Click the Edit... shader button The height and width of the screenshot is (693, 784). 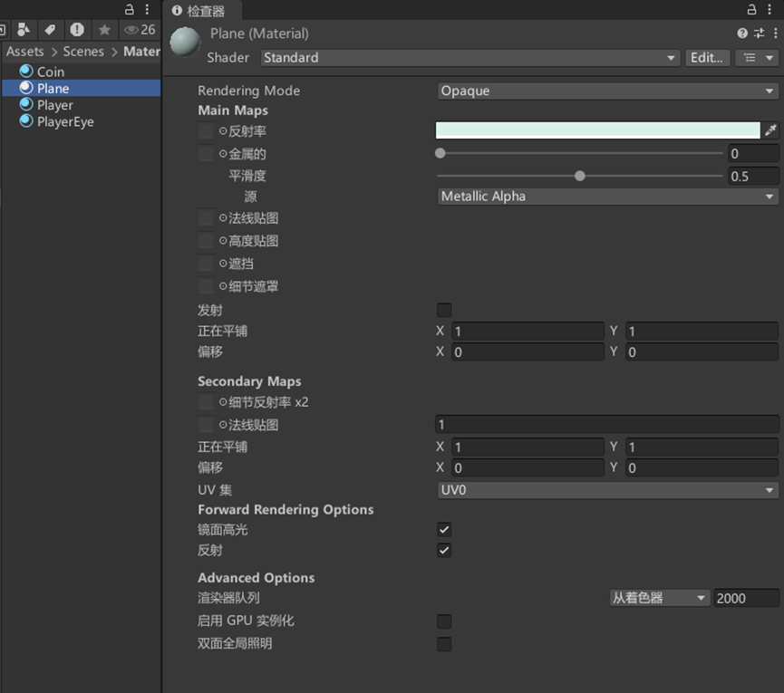(707, 57)
